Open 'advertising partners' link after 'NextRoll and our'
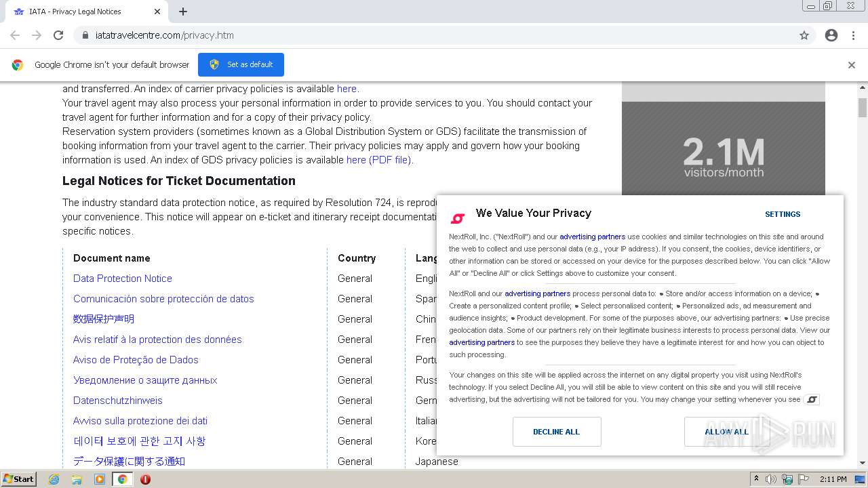Image resolution: width=868 pixels, height=488 pixels. 537,293
